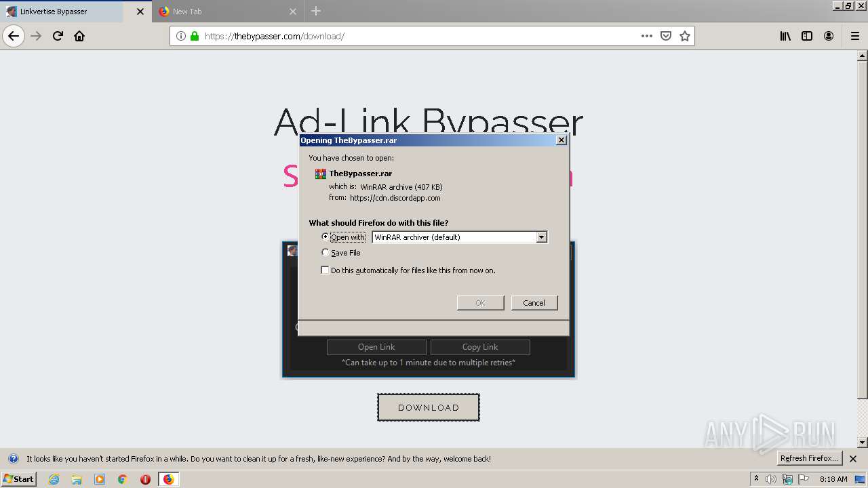Launch Opera from the taskbar

point(145,479)
